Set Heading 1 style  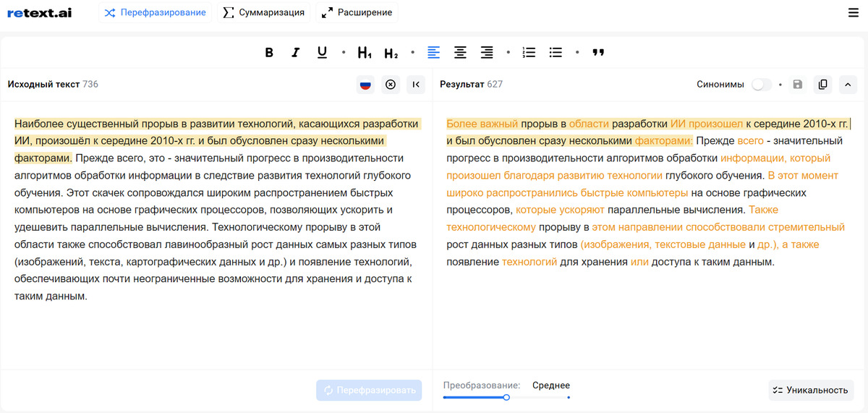coord(365,53)
